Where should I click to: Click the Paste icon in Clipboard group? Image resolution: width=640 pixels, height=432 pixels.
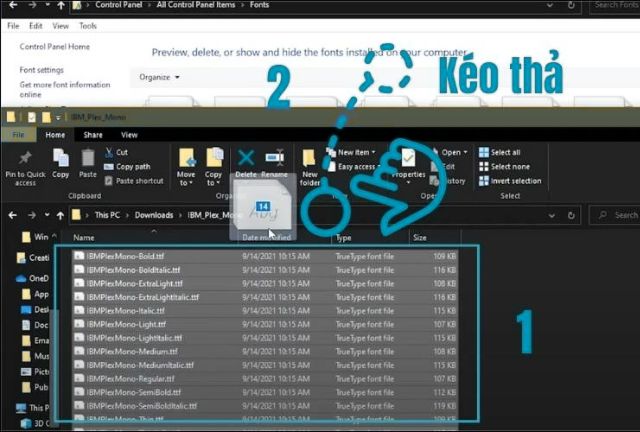88,158
